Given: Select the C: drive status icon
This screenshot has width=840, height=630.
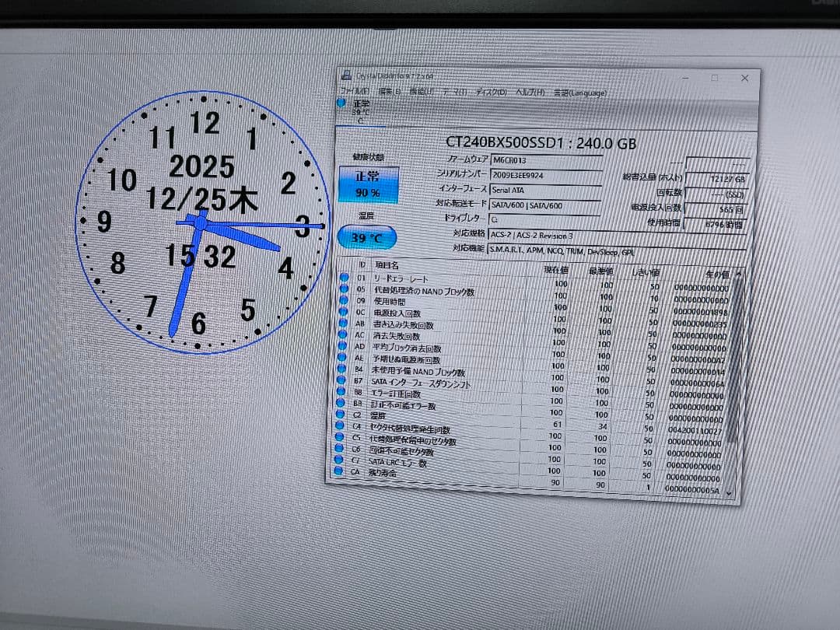Looking at the screenshot, I should click(x=341, y=103).
